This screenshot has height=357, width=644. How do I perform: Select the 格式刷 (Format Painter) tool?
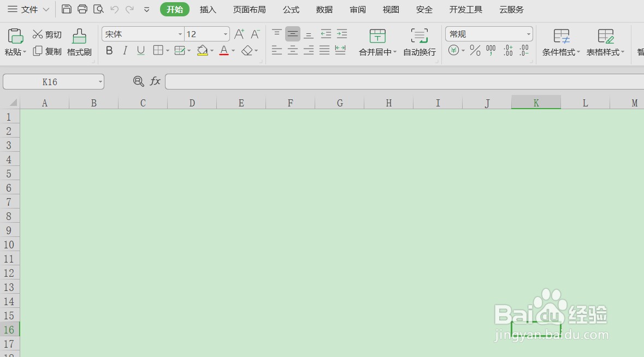click(x=79, y=42)
